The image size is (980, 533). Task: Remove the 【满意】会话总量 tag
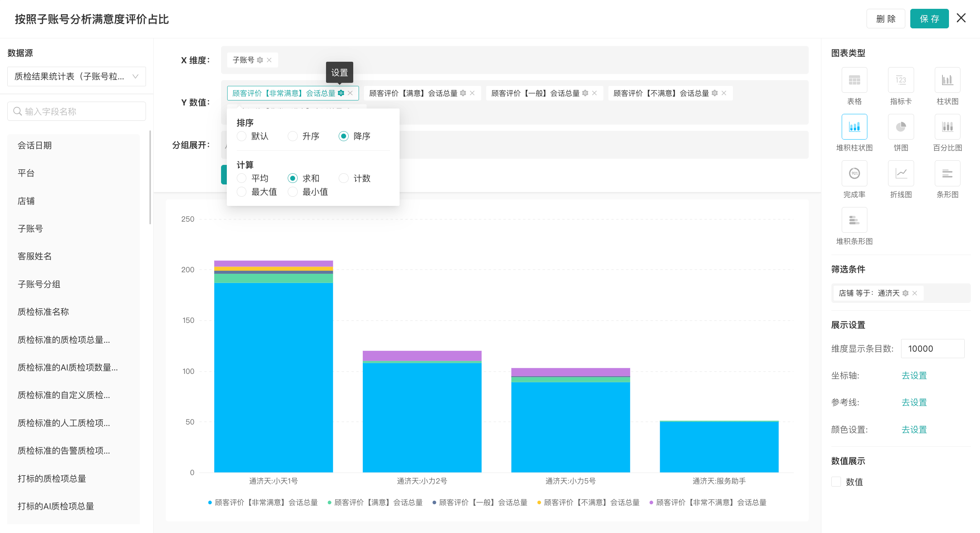click(x=472, y=93)
